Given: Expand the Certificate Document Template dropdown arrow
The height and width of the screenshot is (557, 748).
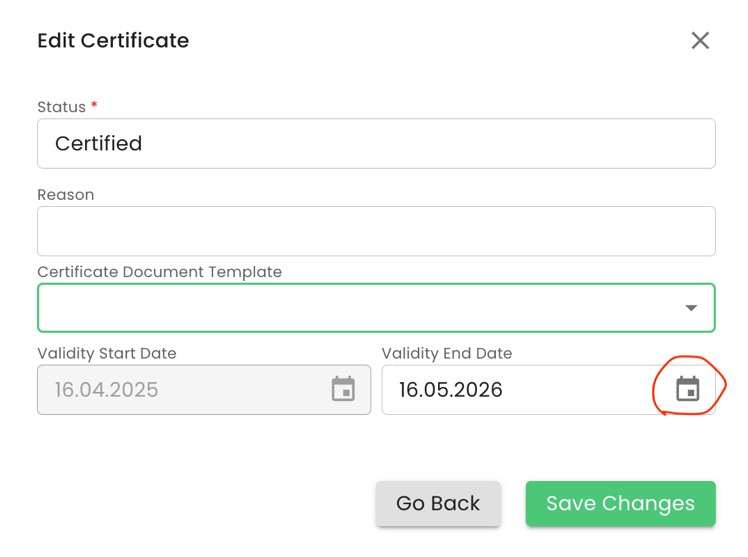Looking at the screenshot, I should (x=691, y=308).
